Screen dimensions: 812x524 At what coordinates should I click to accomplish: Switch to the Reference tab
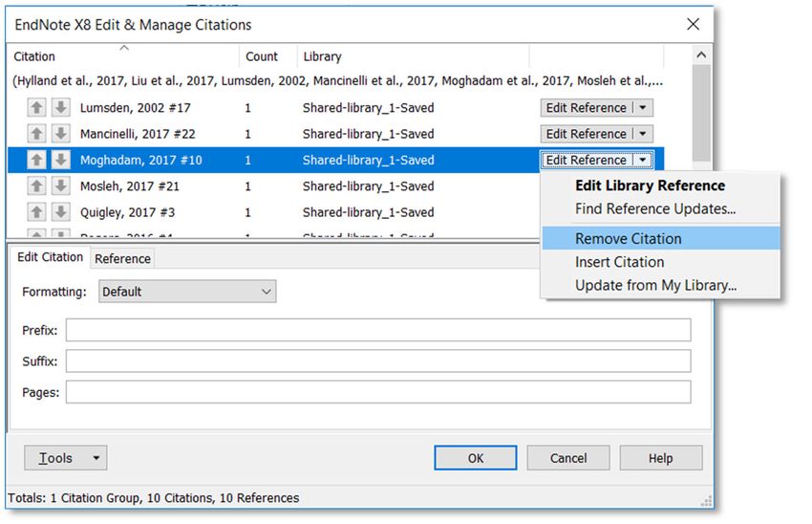click(122, 258)
